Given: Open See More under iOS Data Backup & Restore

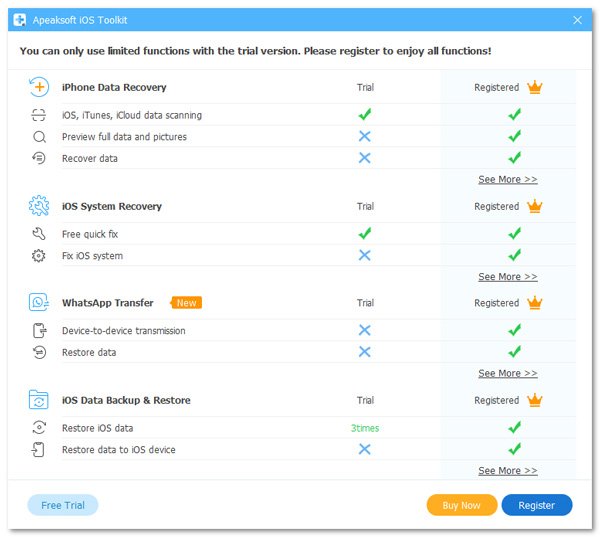Looking at the screenshot, I should [x=508, y=470].
